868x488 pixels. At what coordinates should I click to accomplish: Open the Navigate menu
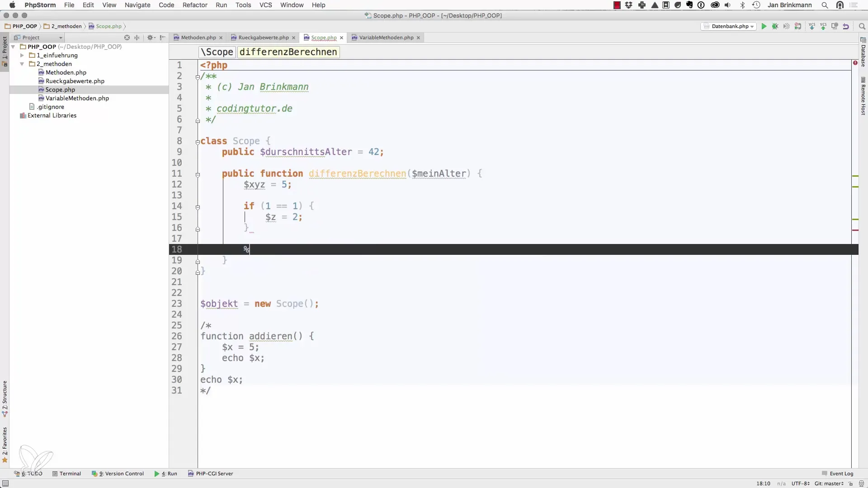(x=137, y=5)
